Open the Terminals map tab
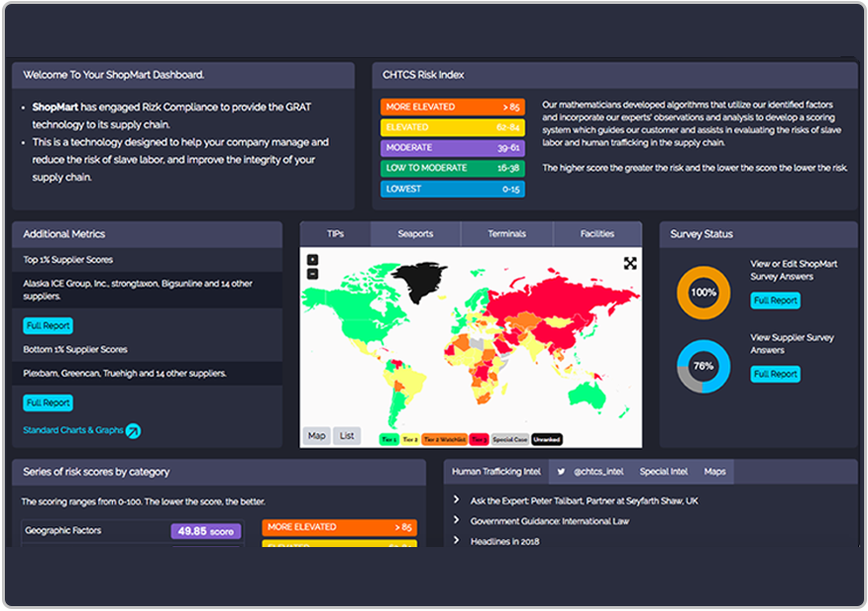The height and width of the screenshot is (611, 868). (x=507, y=234)
